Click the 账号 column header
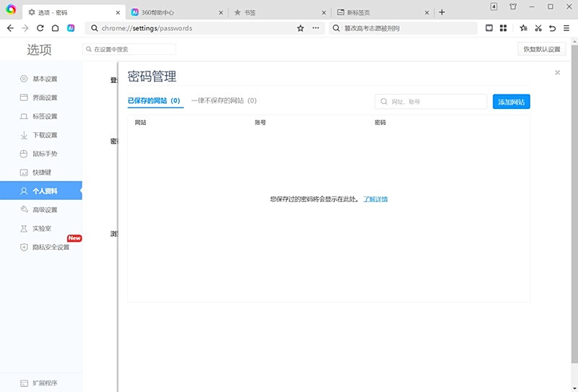 tap(260, 122)
